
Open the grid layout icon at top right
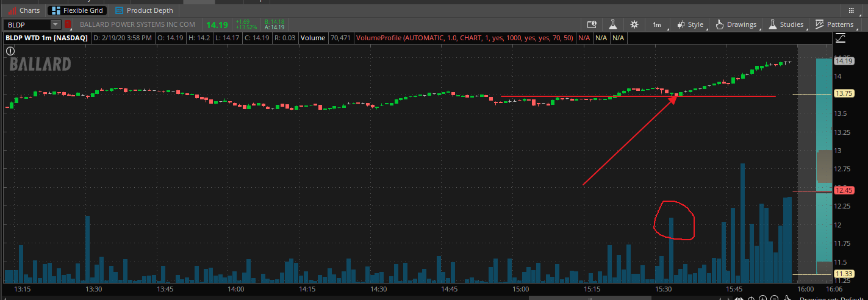[x=851, y=10]
